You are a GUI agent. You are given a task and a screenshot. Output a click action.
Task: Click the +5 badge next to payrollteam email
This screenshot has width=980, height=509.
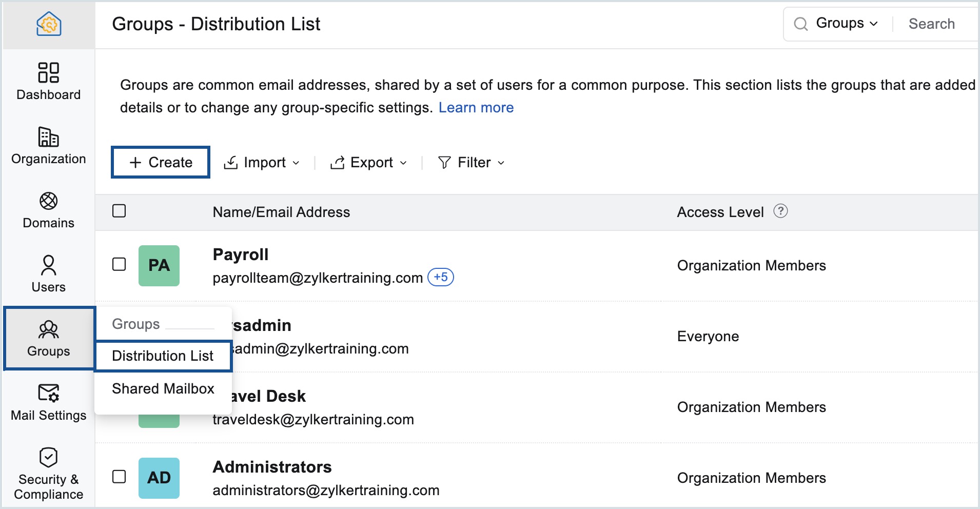point(440,277)
